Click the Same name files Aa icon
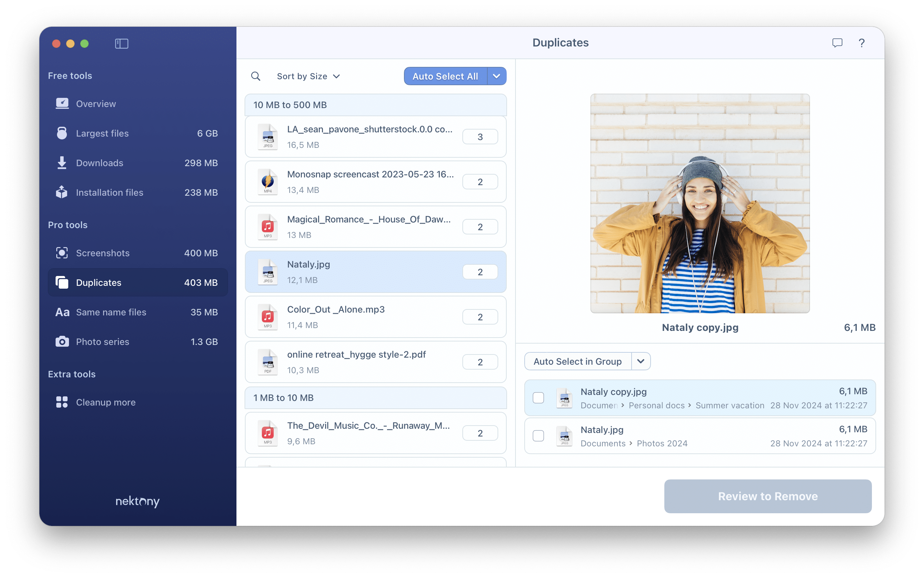 click(x=62, y=312)
